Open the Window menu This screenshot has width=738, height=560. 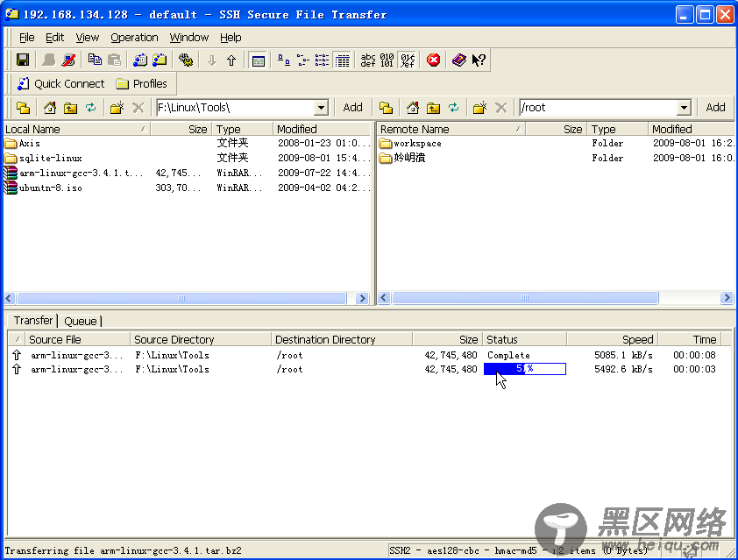point(188,37)
